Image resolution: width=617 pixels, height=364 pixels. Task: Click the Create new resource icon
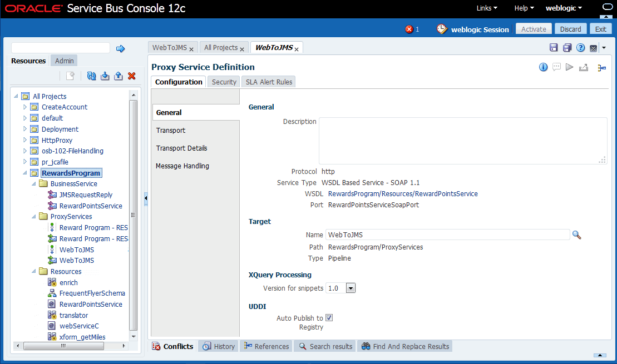pos(71,76)
